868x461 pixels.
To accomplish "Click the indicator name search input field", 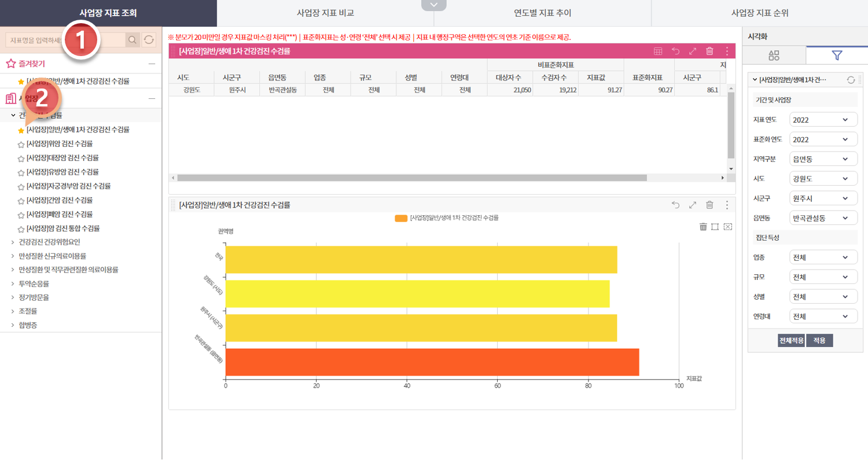I will [x=65, y=39].
